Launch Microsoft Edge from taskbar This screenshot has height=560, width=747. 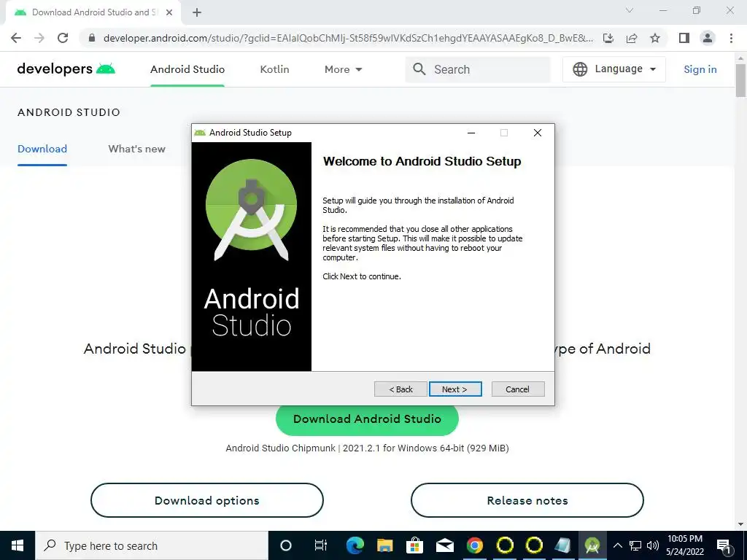(355, 545)
